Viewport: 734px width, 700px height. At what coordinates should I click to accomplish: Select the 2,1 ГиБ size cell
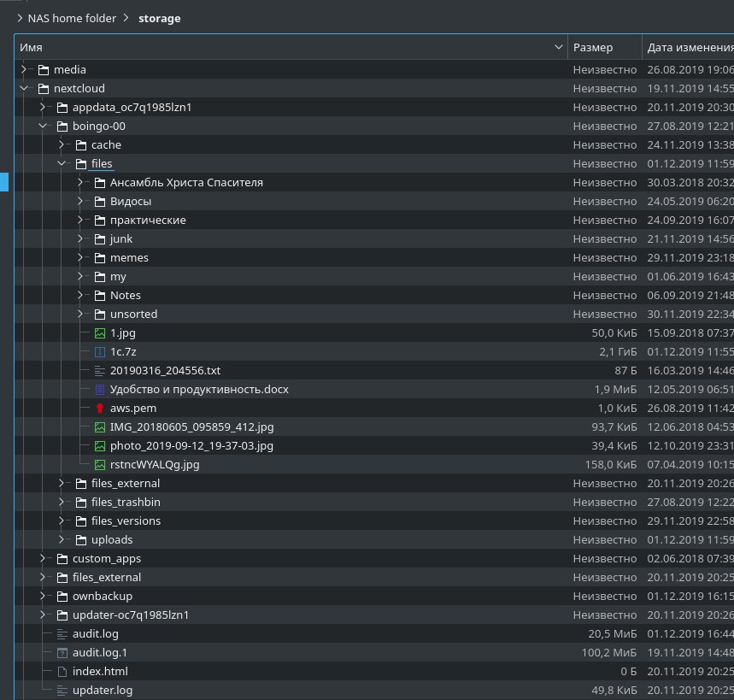pyautogui.click(x=618, y=351)
